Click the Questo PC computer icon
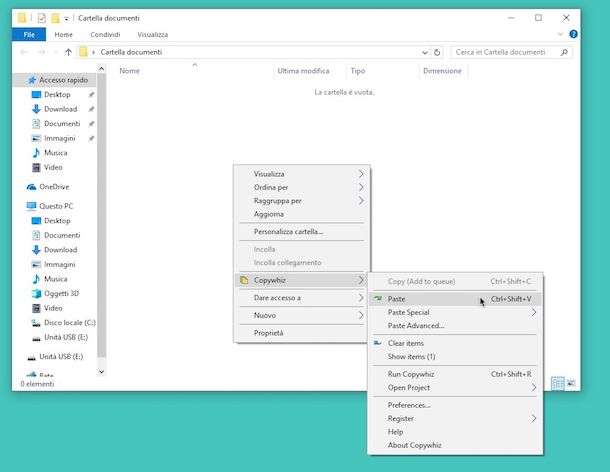This screenshot has width=610, height=472. coord(31,206)
